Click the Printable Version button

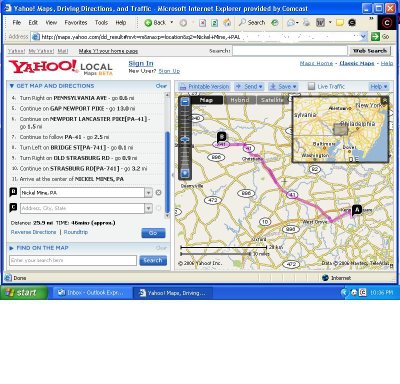point(205,86)
